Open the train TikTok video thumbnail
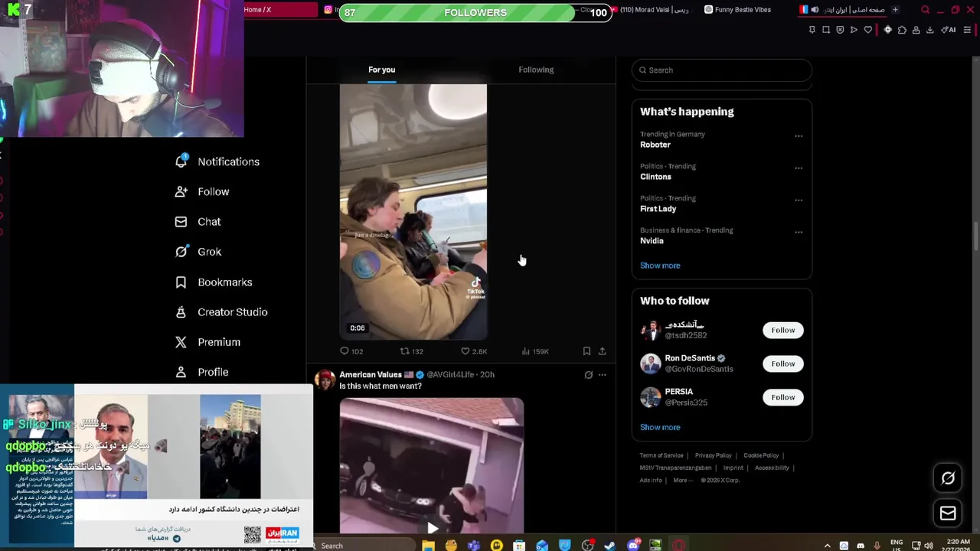 tap(413, 212)
